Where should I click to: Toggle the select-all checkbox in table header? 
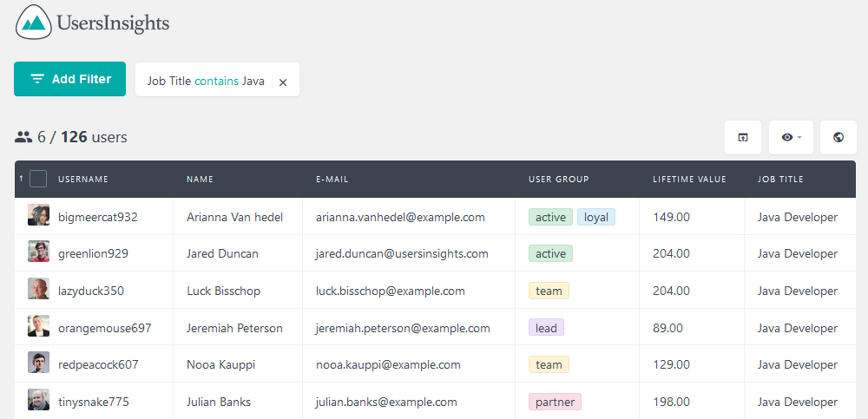tap(38, 179)
